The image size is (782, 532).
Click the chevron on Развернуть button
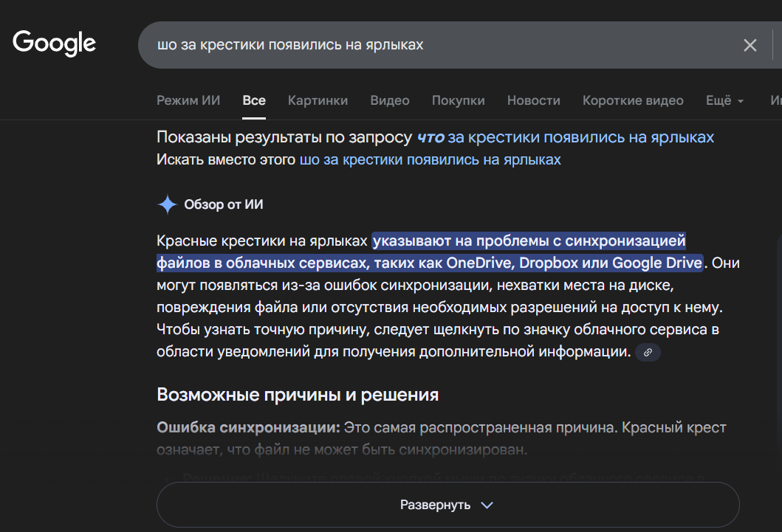[487, 505]
